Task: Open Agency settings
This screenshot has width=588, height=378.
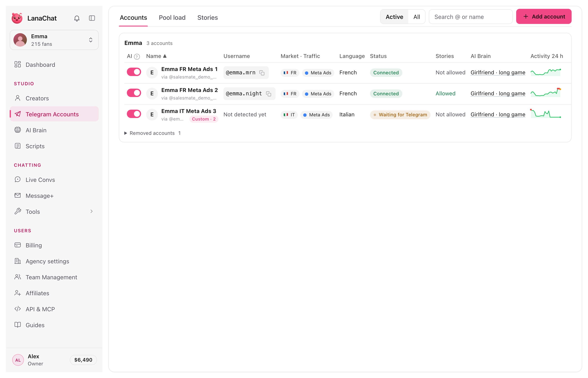Action: [54, 261]
